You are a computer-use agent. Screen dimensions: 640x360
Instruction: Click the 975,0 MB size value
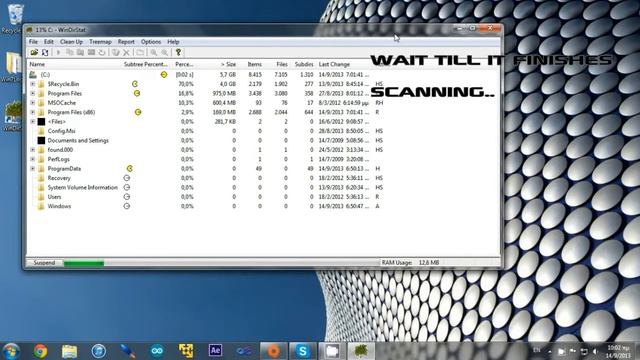click(224, 93)
